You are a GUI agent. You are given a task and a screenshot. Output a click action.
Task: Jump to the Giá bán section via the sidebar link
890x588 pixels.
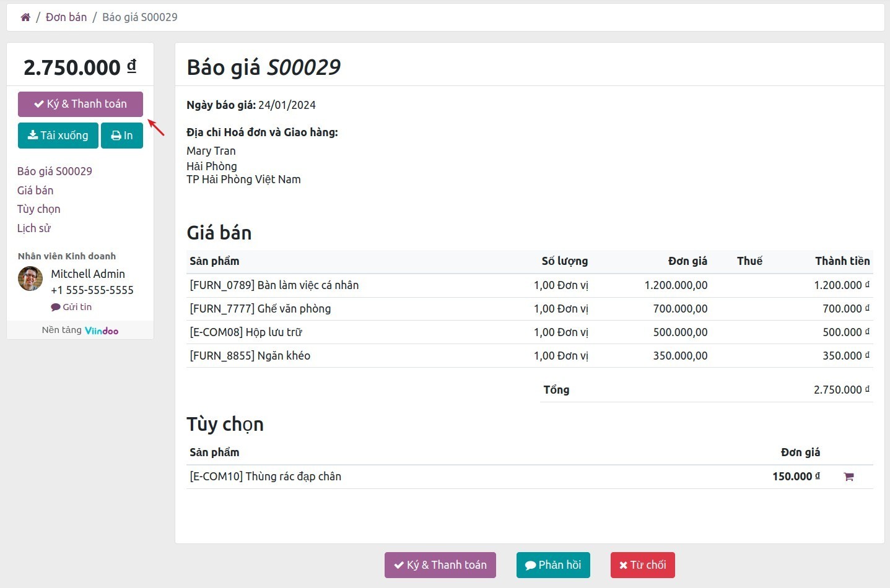pos(35,190)
